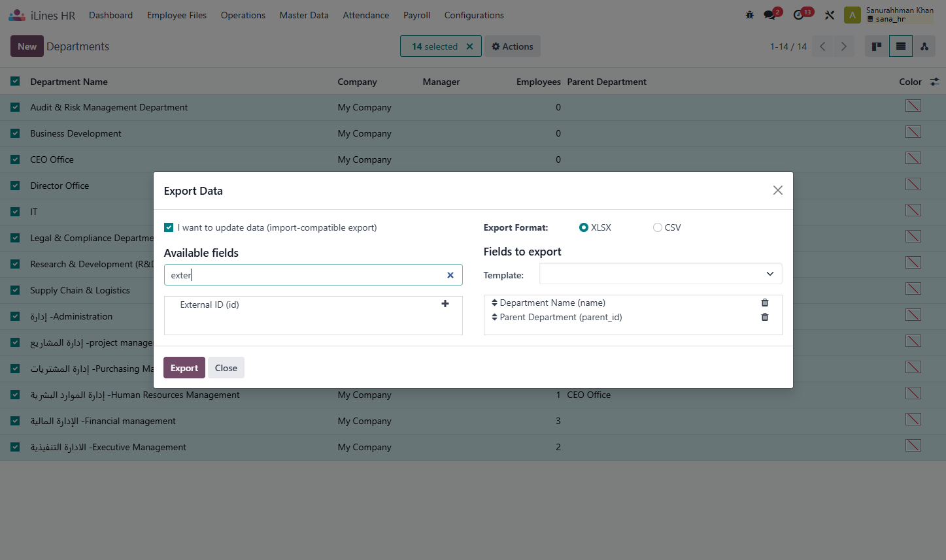Uncheck Audit & Risk Management Department row
Image resolution: width=946 pixels, height=560 pixels.
pos(15,107)
